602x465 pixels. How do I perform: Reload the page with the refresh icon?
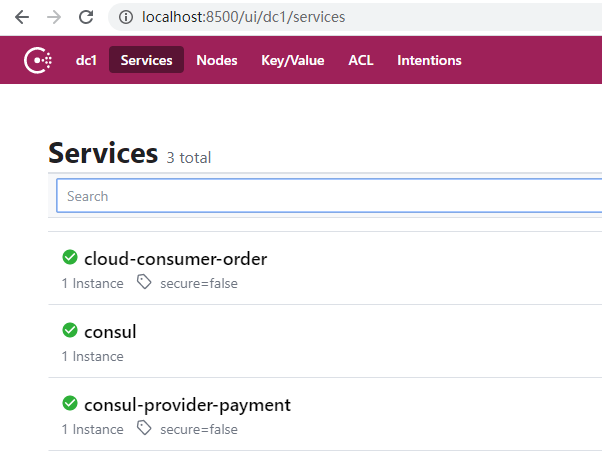(86, 17)
